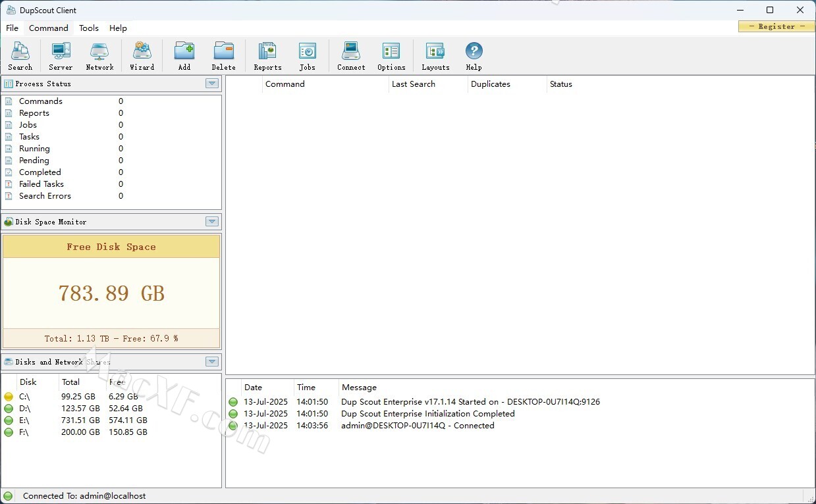Click the Add command toolbar icon
Screen dimensions: 816x504
coord(184,56)
